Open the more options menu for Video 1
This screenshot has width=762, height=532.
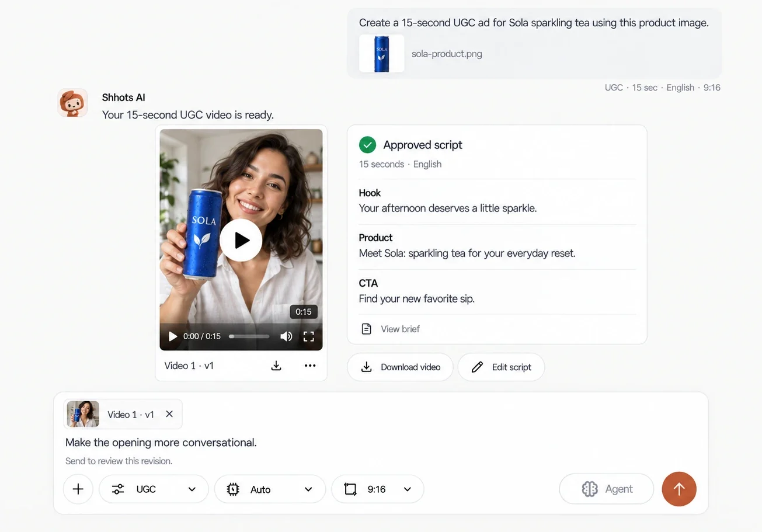click(310, 366)
